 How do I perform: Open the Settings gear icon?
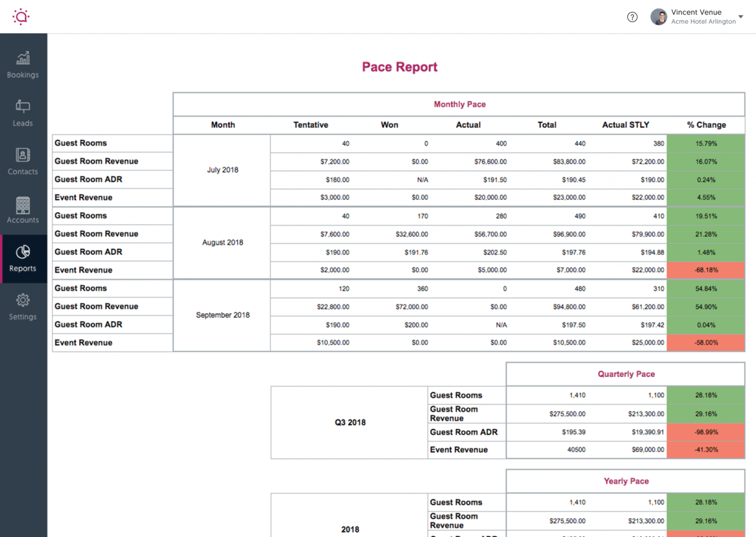pyautogui.click(x=23, y=300)
